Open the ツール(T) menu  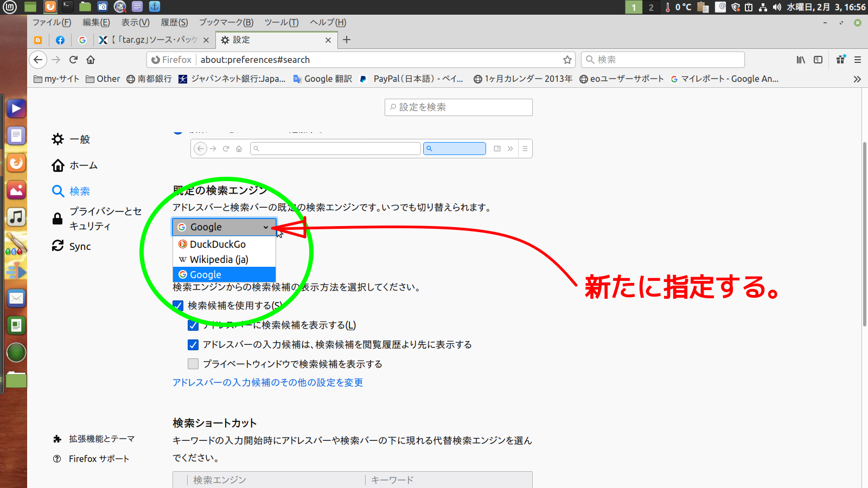[282, 22]
